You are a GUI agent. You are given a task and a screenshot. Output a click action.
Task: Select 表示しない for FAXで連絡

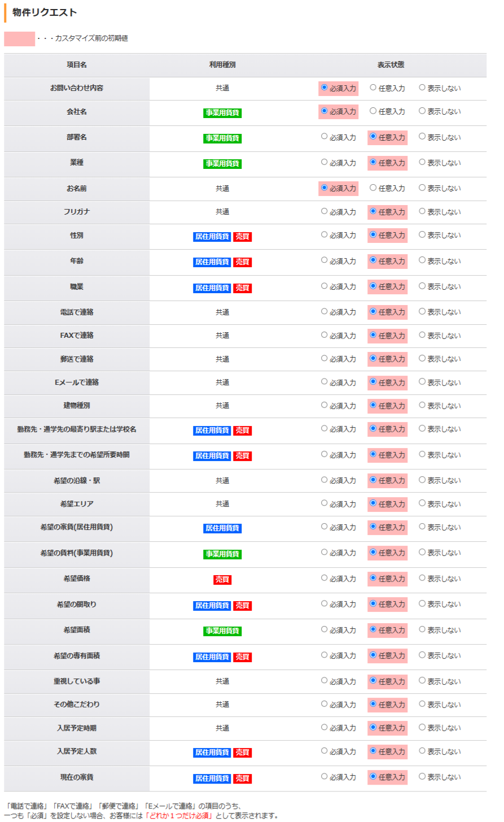point(422,335)
